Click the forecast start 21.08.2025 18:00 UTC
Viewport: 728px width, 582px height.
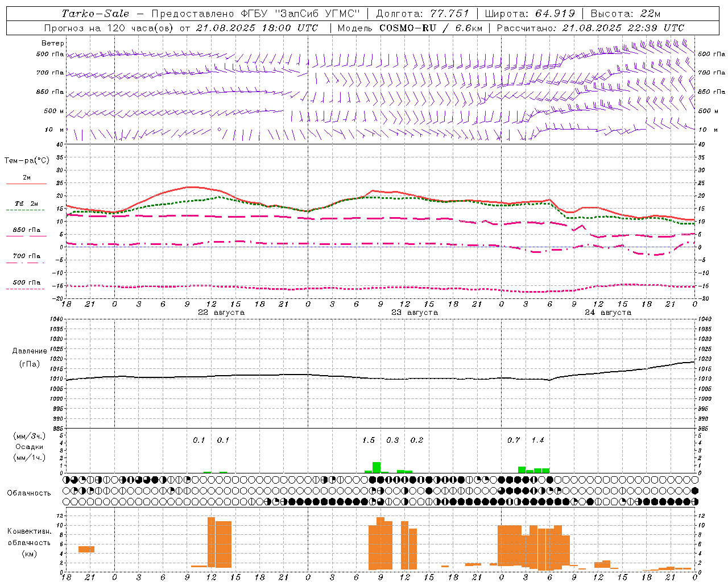click(x=257, y=28)
